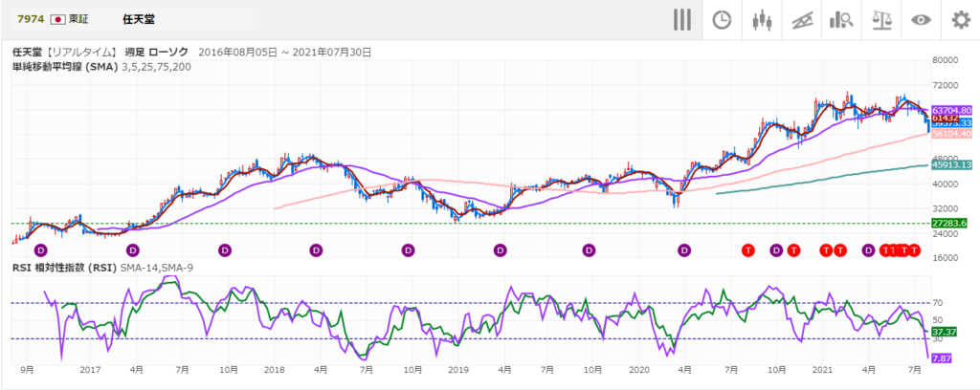The height and width of the screenshot is (390, 980).
Task: Click the SMA parameters 3,5,25,75,200
Action: click(156, 67)
